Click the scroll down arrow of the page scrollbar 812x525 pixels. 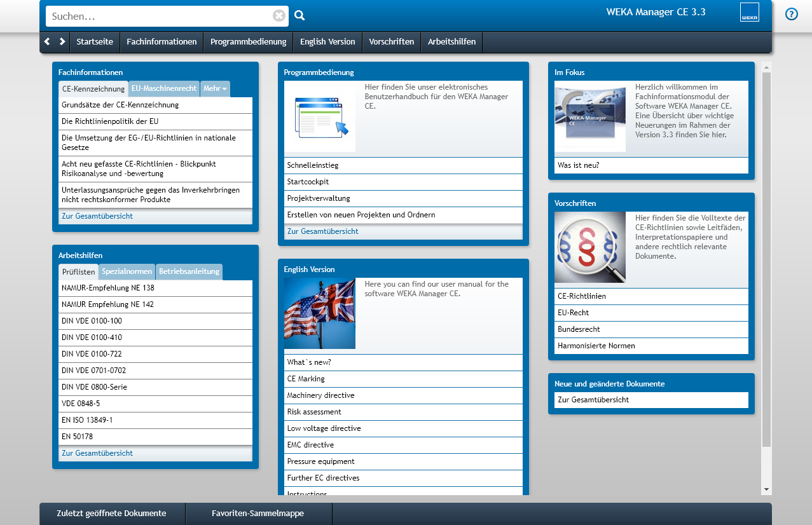pyautogui.click(x=766, y=489)
